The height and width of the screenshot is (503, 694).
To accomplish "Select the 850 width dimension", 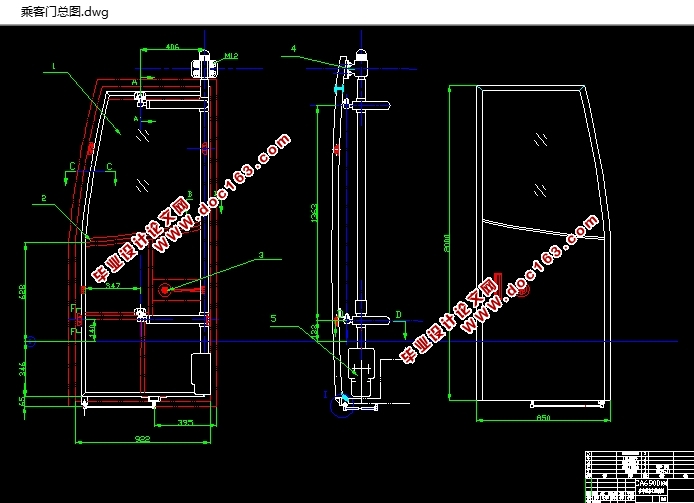I will 543,418.
